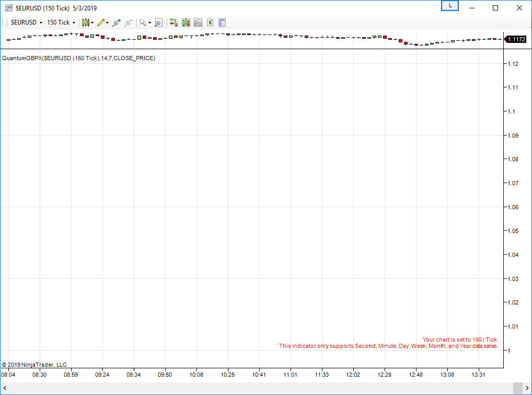Expand the chart style dropdown arrow
Image resolution: width=532 pixels, height=395 pixels.
tap(92, 22)
